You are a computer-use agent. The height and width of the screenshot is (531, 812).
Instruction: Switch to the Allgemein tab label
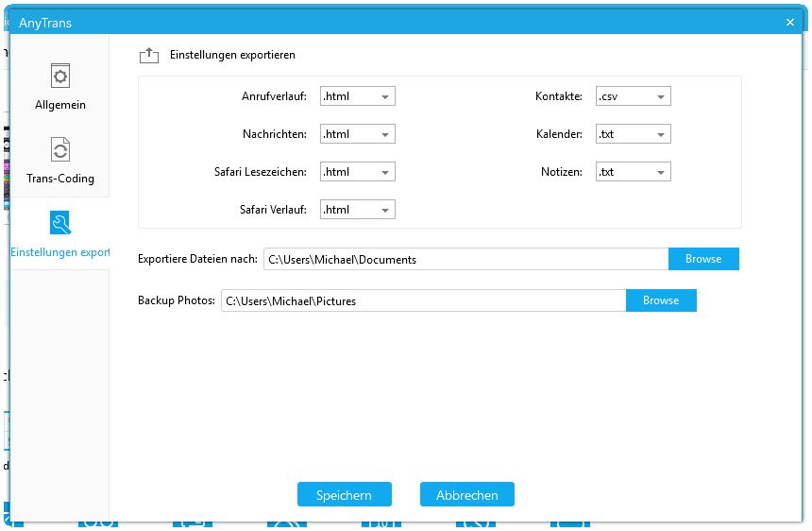pos(60,105)
